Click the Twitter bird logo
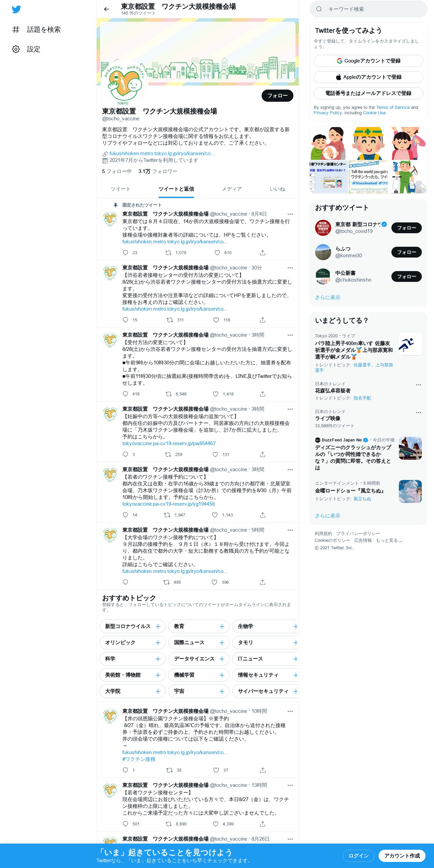 coord(16,9)
